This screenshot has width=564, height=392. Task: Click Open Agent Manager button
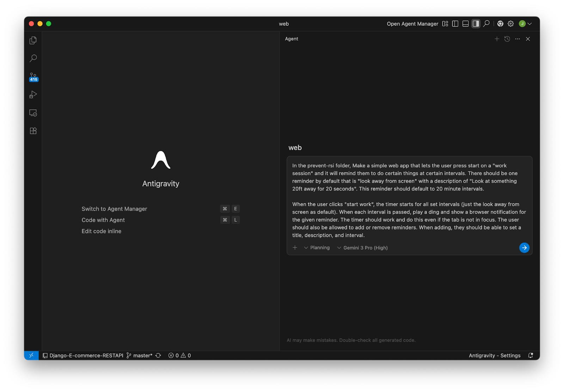point(412,24)
